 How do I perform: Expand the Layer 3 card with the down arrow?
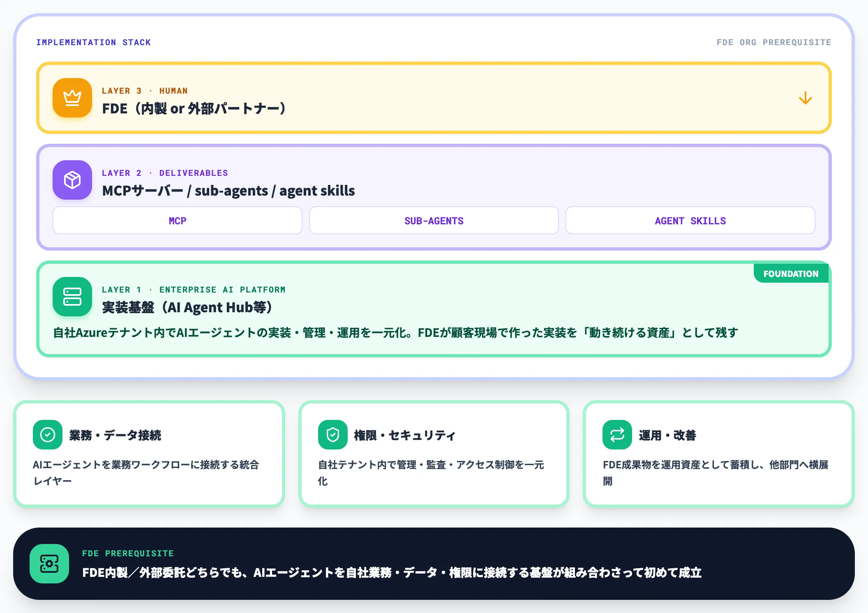tap(805, 98)
